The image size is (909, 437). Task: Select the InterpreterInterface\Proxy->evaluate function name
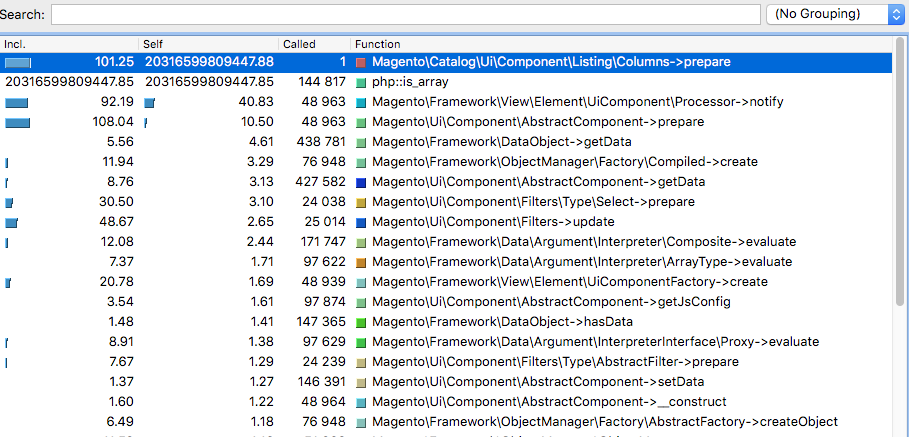click(x=596, y=342)
